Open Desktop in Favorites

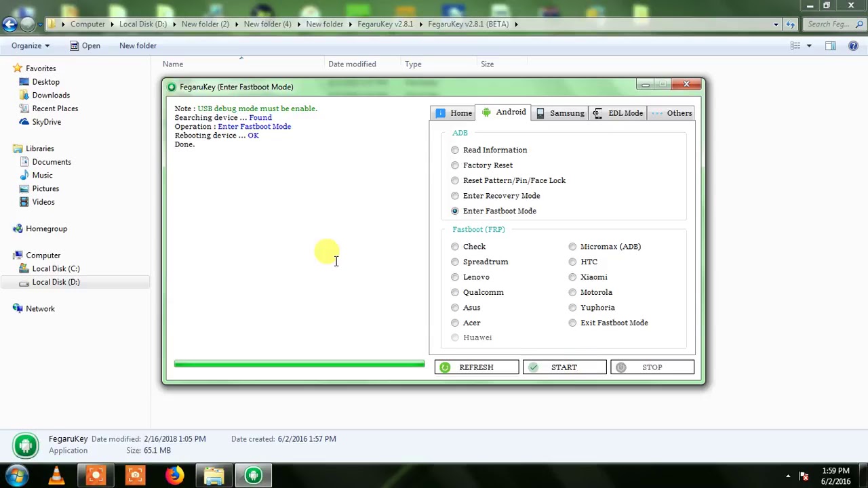45,82
